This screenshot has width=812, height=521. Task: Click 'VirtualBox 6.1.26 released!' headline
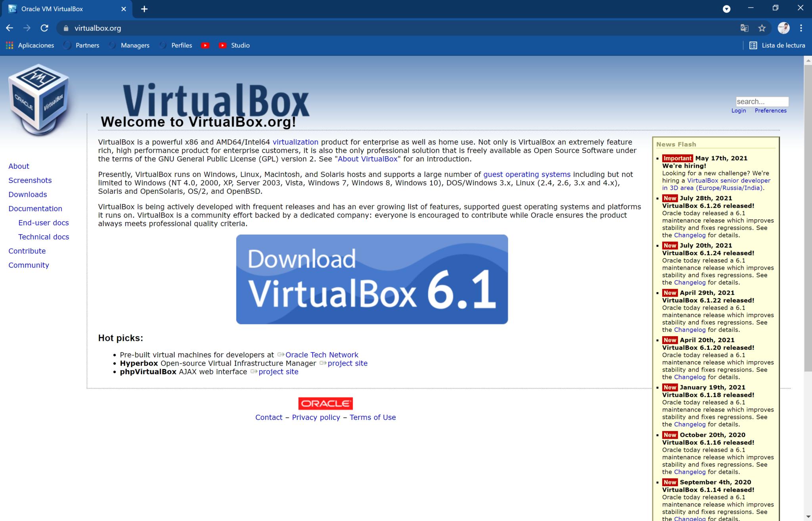[x=708, y=206]
